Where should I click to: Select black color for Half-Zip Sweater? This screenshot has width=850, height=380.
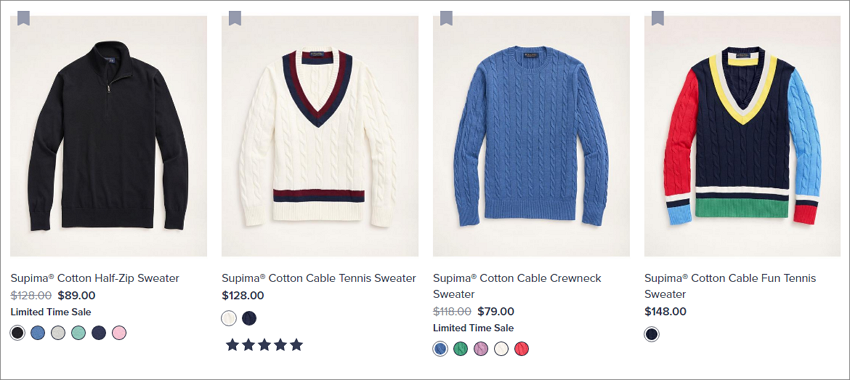tap(18, 333)
